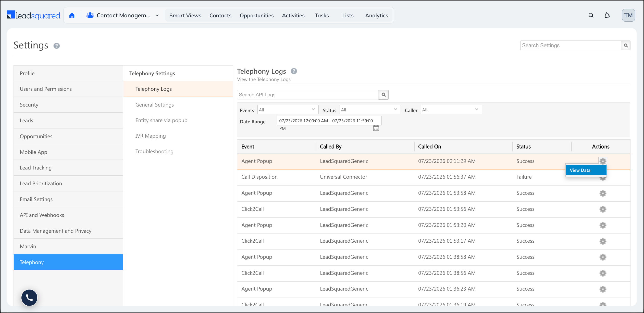Open the Status filter dropdown
The image size is (644, 313).
tap(370, 110)
